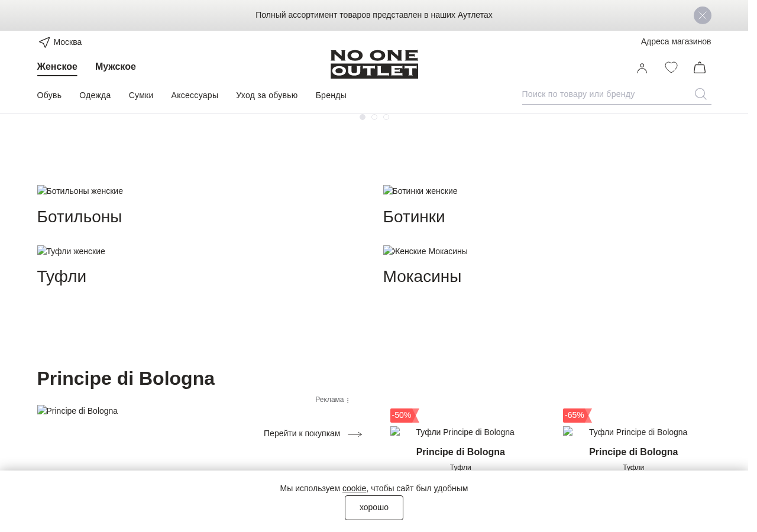The image size is (757, 532).
Task: Open the cookie policy link
Action: tap(354, 488)
